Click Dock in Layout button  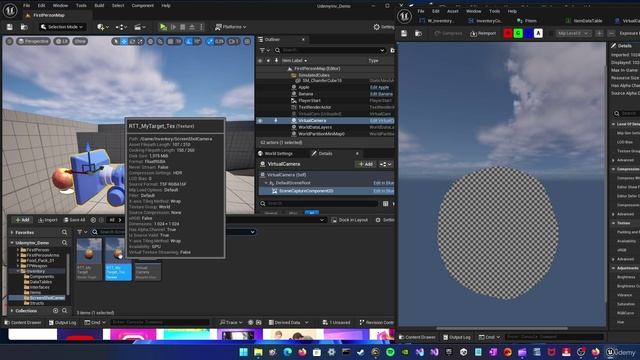350,220
